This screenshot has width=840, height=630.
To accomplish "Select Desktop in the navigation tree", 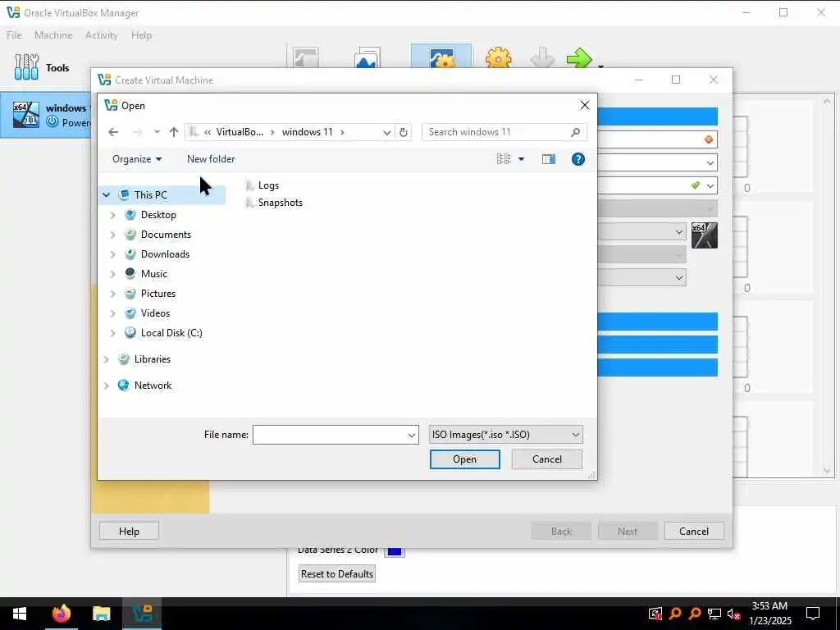I will 158,215.
